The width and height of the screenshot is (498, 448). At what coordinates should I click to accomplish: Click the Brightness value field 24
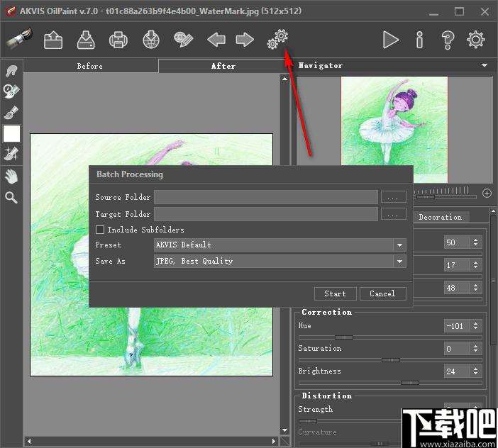[456, 371]
